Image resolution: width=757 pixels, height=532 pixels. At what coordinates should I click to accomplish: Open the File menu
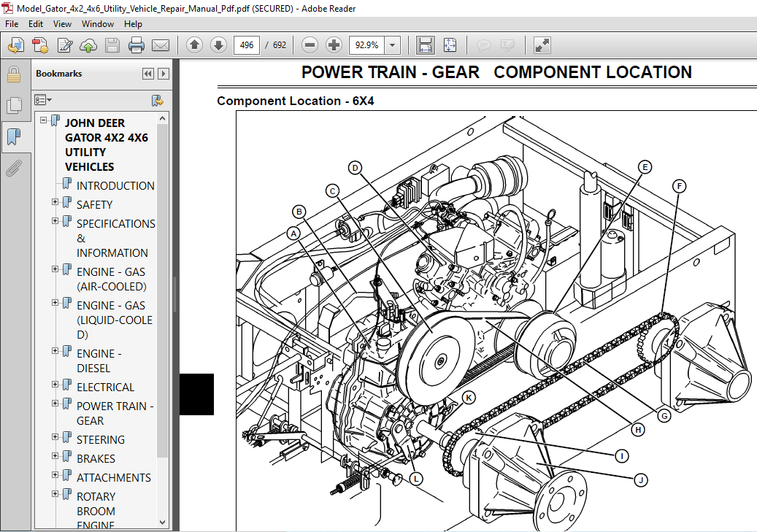(12, 23)
